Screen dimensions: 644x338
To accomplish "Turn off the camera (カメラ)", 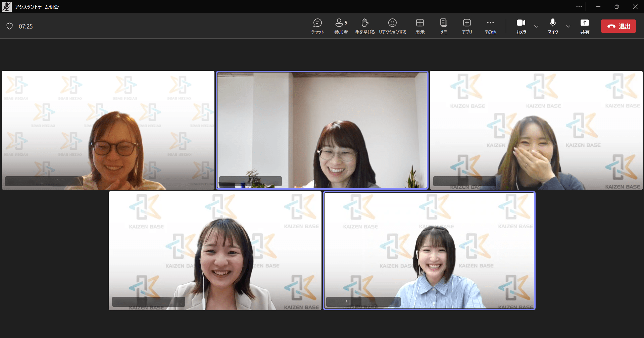I will tap(521, 26).
